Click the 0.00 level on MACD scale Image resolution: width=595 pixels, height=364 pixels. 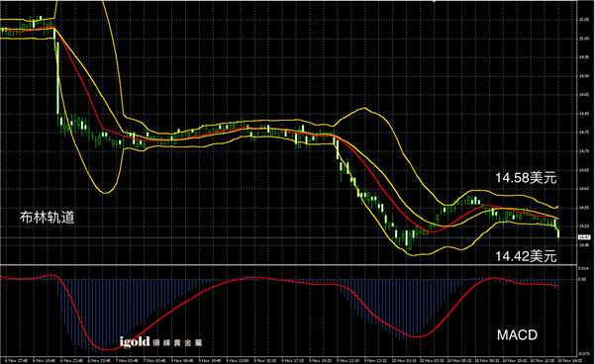coord(582,280)
